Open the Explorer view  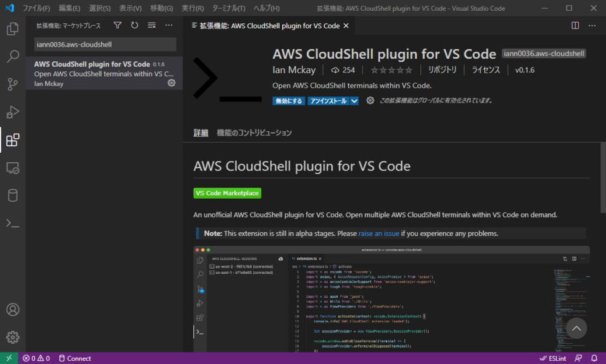click(13, 29)
